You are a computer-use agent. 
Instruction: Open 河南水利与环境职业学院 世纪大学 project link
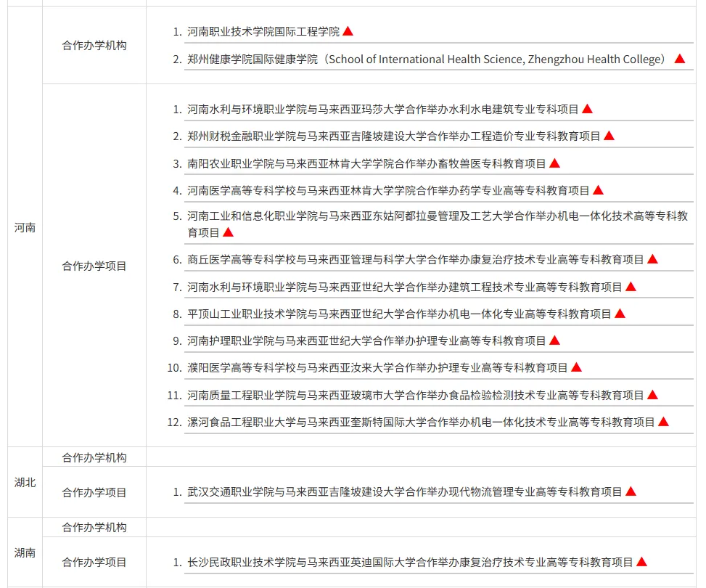(x=405, y=287)
